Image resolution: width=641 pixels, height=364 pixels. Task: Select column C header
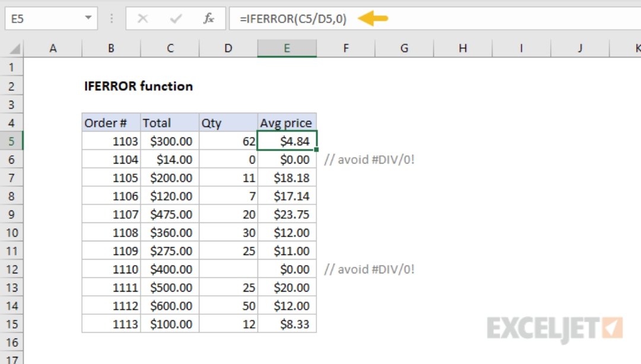170,49
